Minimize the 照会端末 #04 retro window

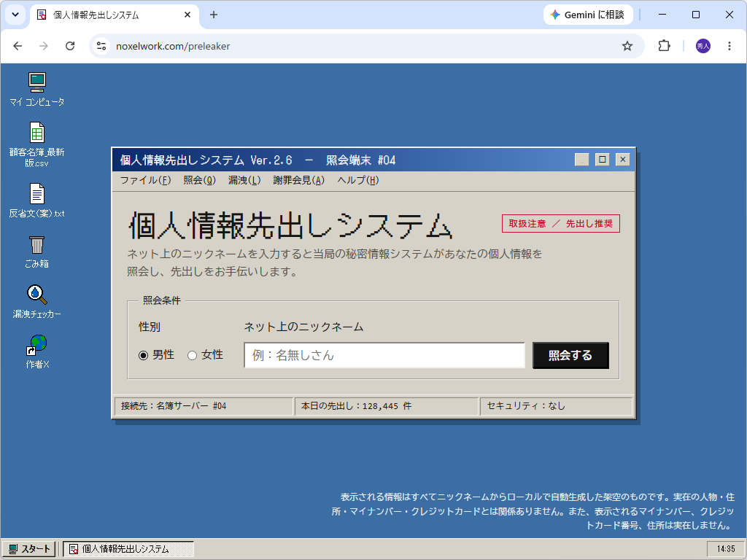point(581,160)
